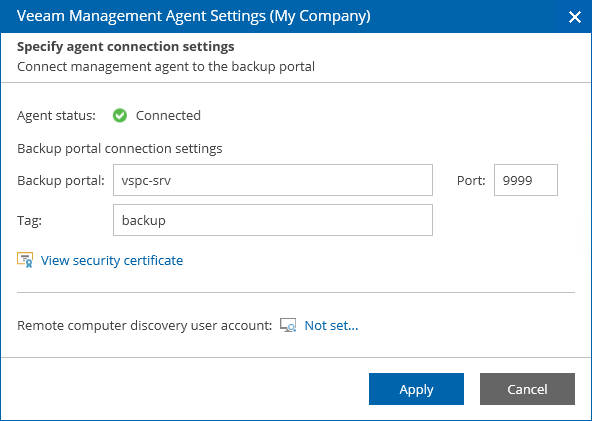Screen dimensions: 592x421
Task: Click the Tag label
Action: pos(29,221)
